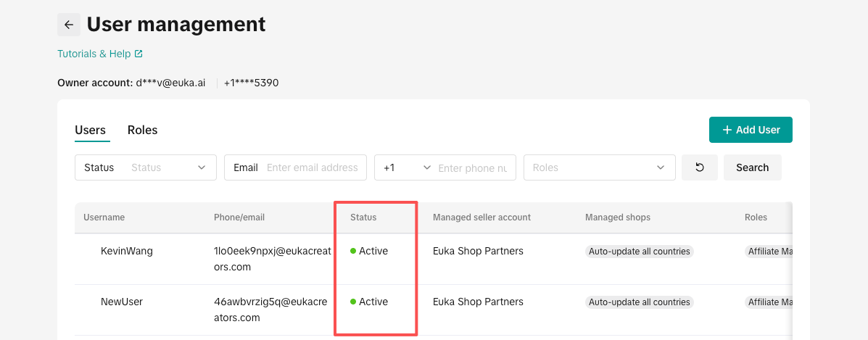The image size is (868, 340).
Task: Open the Roles filter dropdown
Action: coord(600,167)
